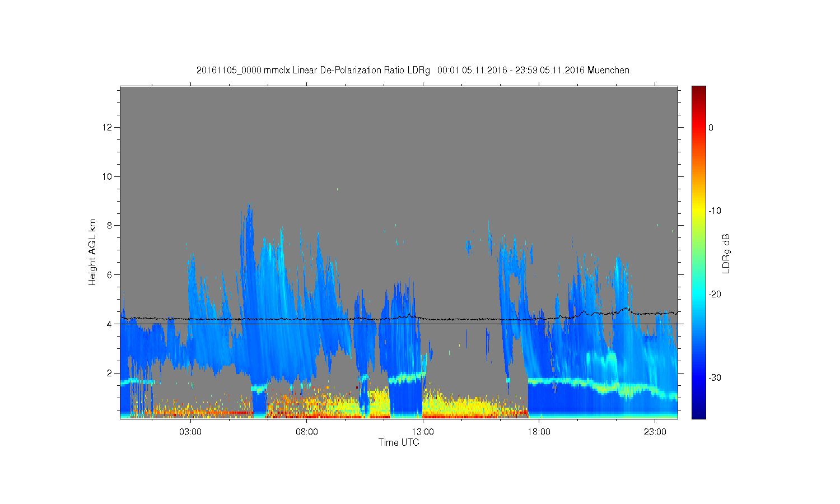Select the 03:00 time tick label
The width and height of the screenshot is (840, 504).
click(190, 432)
